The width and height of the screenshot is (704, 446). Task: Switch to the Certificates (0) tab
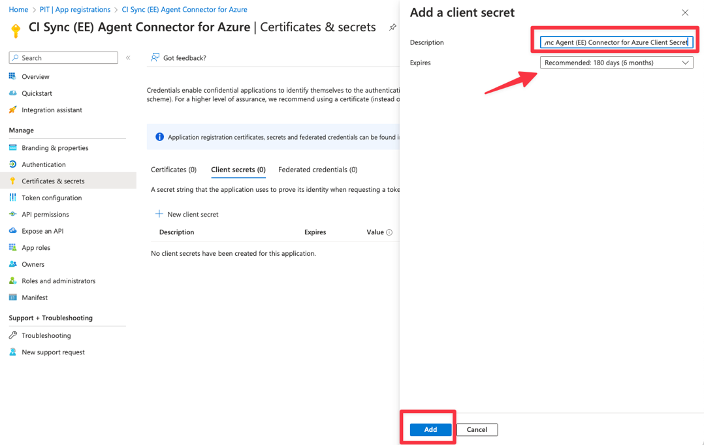(173, 169)
